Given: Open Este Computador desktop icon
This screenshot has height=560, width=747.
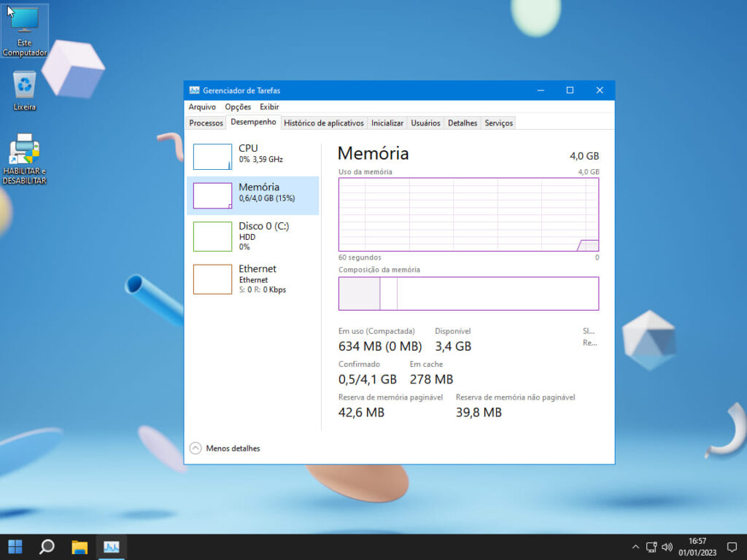Looking at the screenshot, I should pyautogui.click(x=24, y=31).
